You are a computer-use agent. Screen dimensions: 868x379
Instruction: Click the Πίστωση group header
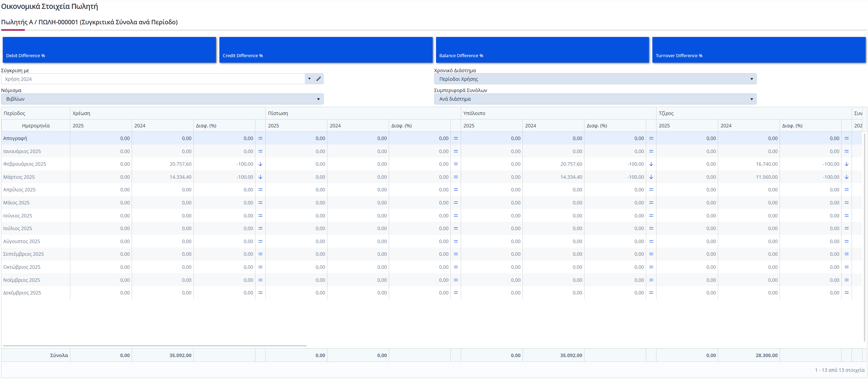pyautogui.click(x=363, y=113)
